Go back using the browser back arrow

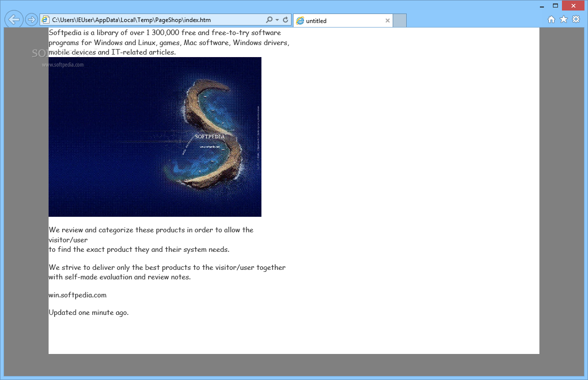point(14,19)
